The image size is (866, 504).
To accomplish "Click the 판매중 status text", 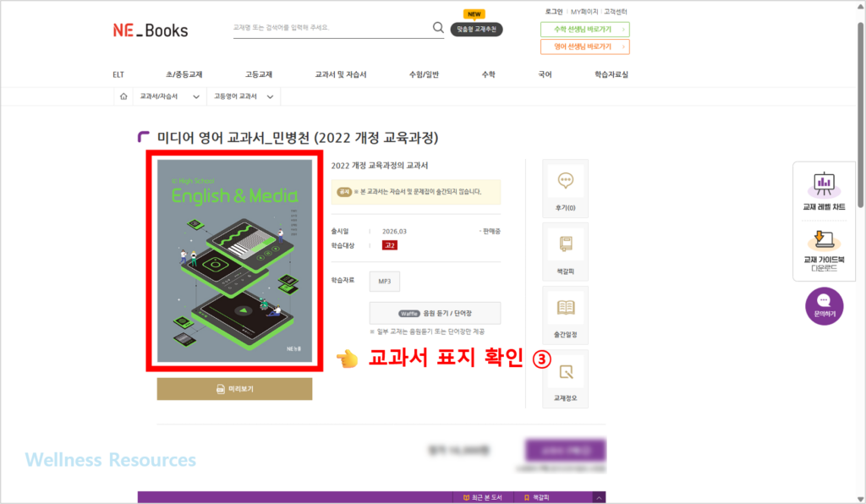I will pos(491,232).
